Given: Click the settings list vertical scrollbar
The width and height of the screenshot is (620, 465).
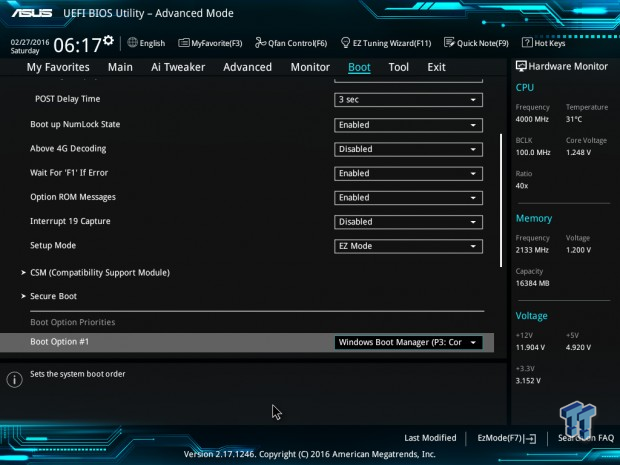Looking at the screenshot, I should [x=501, y=200].
